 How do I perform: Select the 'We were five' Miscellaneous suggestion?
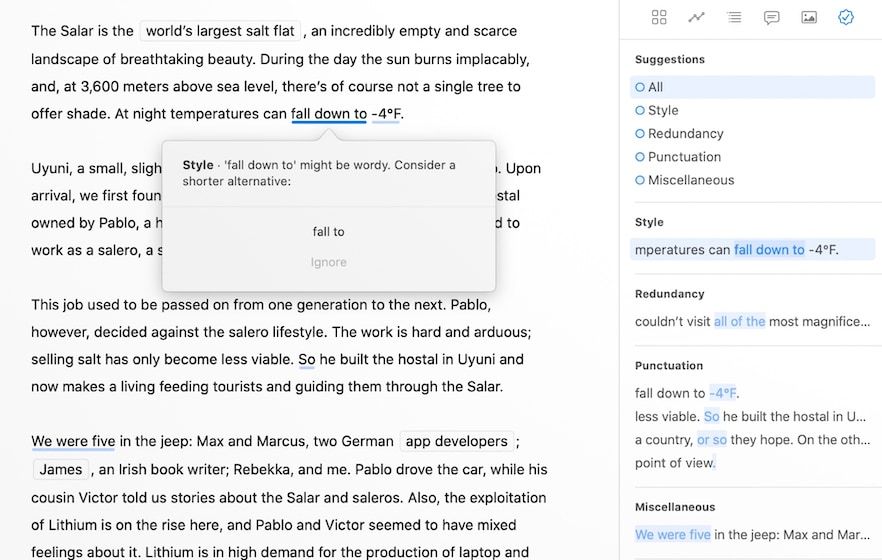click(751, 534)
